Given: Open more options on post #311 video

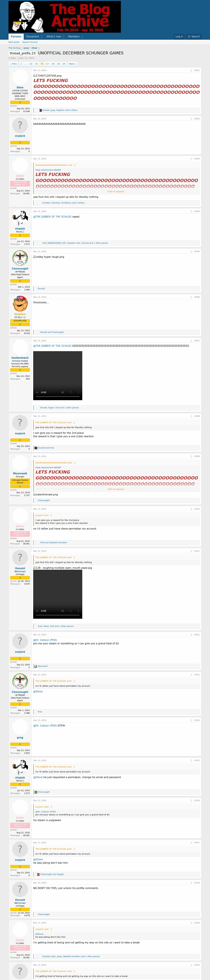Looking at the screenshot, I should click(x=78, y=611).
